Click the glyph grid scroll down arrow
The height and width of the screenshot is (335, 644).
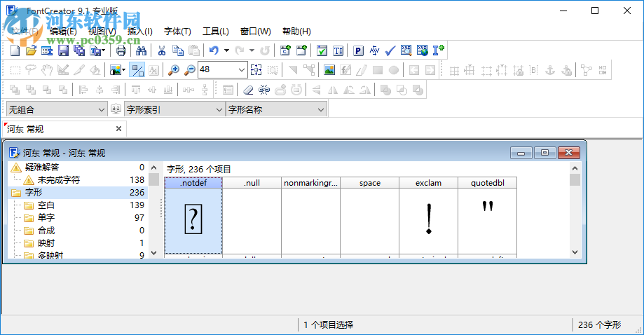click(x=575, y=252)
